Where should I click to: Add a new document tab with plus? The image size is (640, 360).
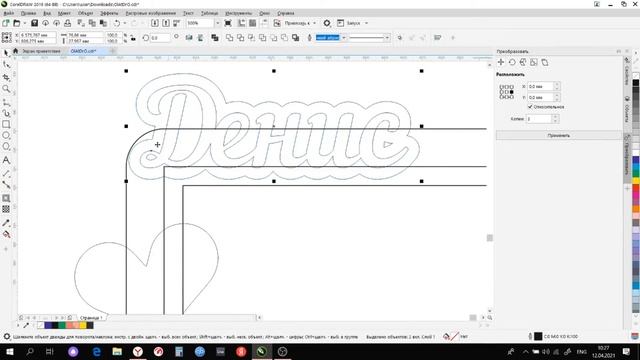point(113,51)
